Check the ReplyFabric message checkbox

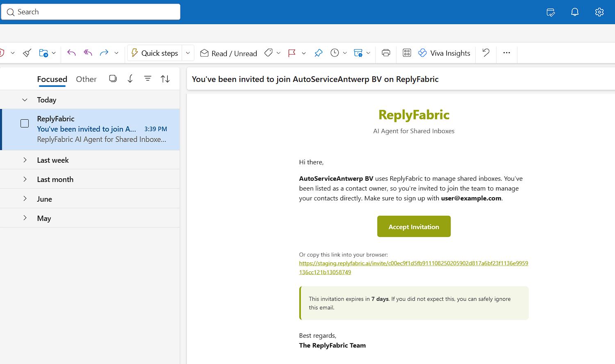click(25, 123)
